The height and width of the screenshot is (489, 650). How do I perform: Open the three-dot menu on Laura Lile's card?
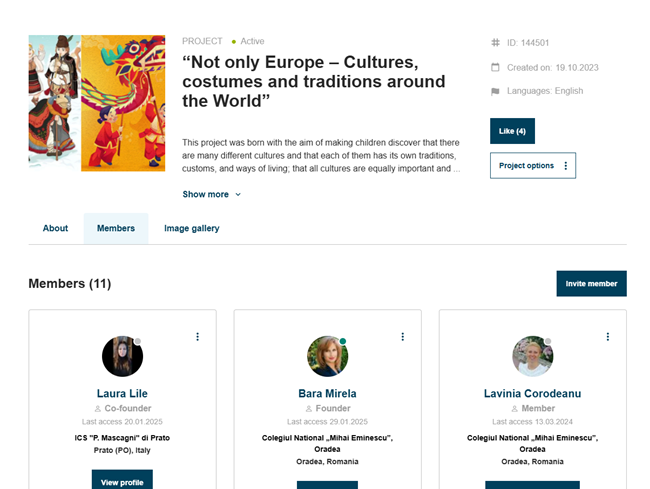pos(197,336)
